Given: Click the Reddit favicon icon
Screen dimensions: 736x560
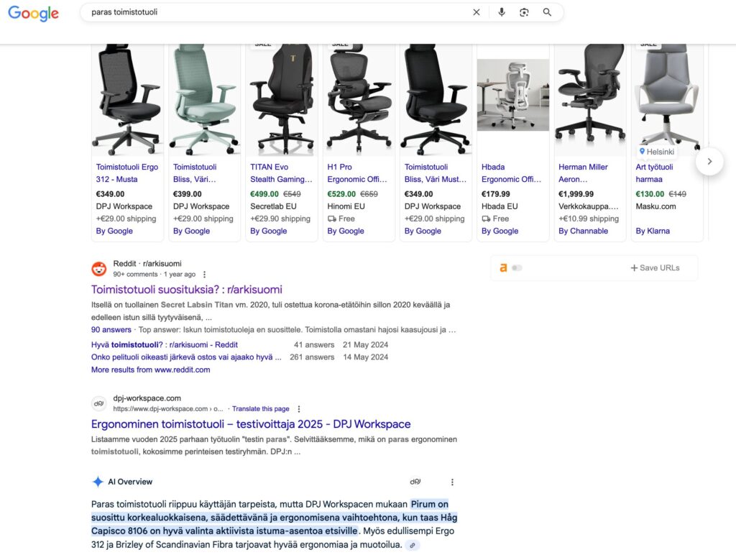Looking at the screenshot, I should click(99, 269).
